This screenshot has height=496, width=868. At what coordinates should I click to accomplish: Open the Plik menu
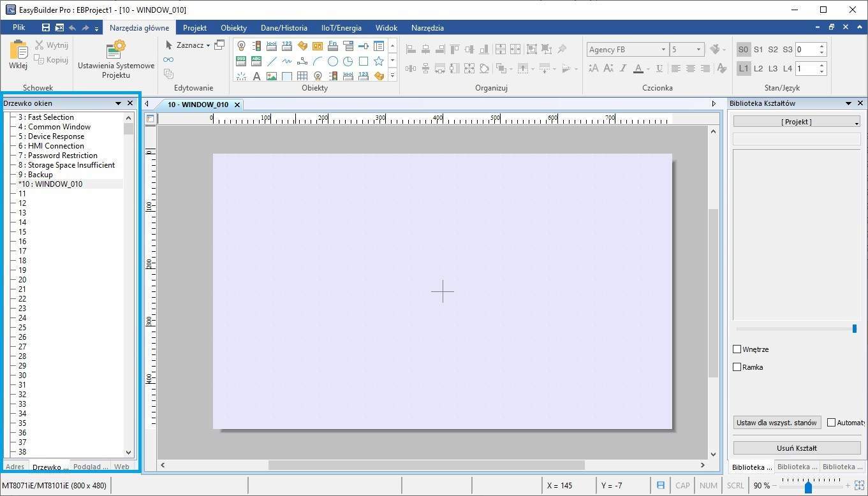click(18, 28)
